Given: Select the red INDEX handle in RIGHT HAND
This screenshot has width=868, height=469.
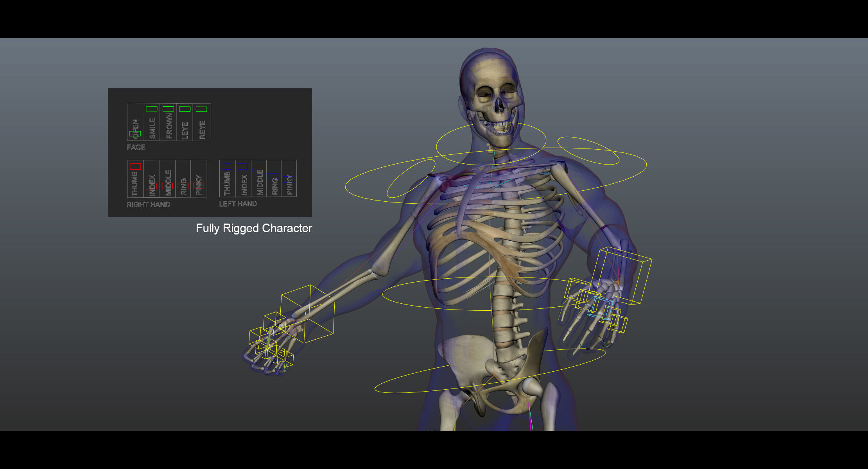Looking at the screenshot, I should (151, 186).
